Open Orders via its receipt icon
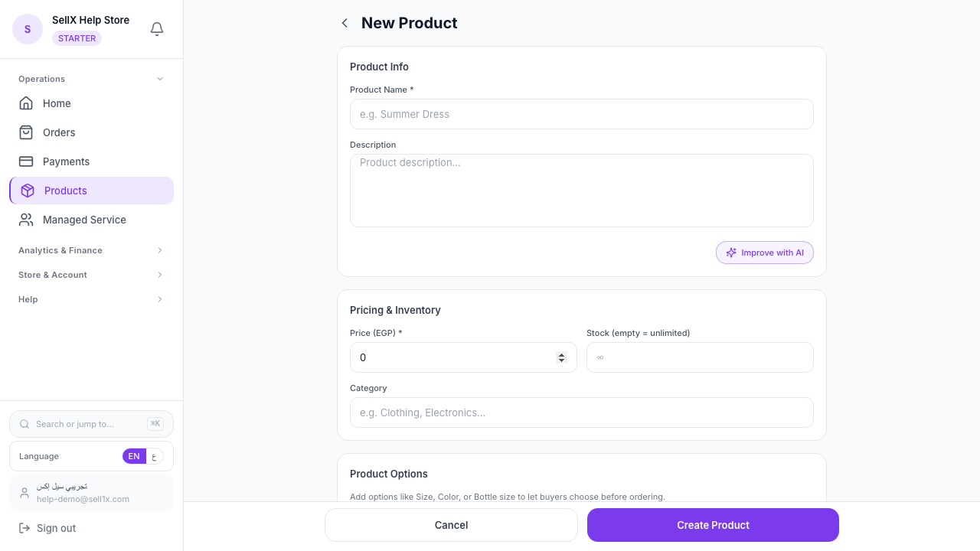Image resolution: width=980 pixels, height=551 pixels. pos(26,132)
